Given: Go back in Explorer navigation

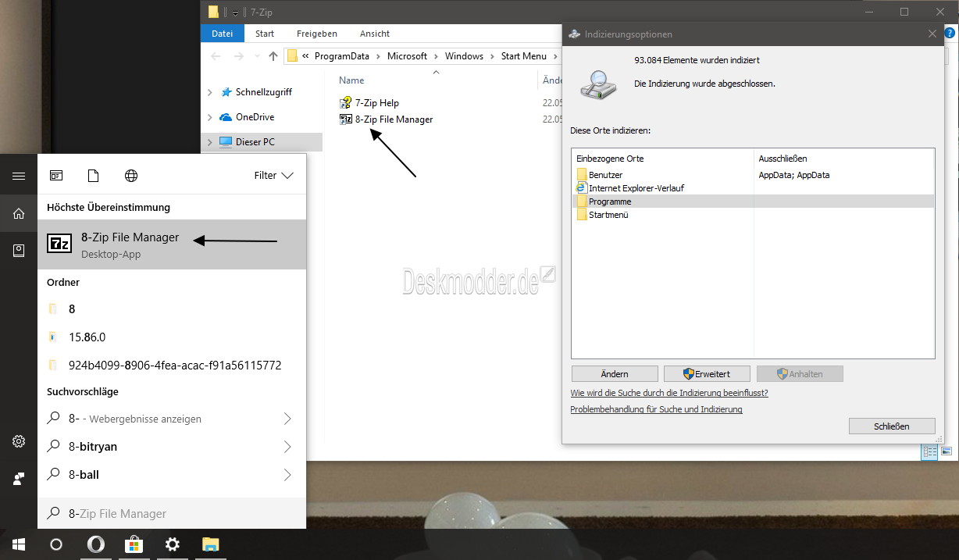Looking at the screenshot, I should click(x=216, y=56).
